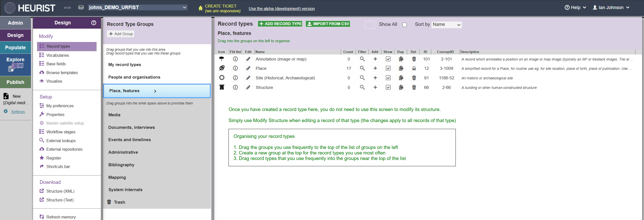Delete the Annotation record type
Screen dimensions: 644x220
pos(414,59)
